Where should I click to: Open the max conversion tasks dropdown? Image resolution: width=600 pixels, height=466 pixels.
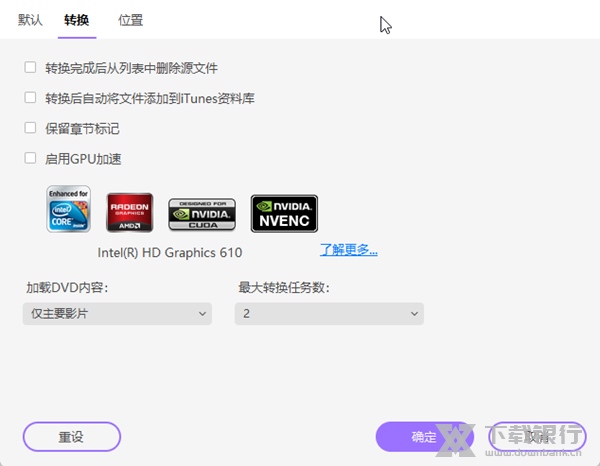click(x=329, y=314)
